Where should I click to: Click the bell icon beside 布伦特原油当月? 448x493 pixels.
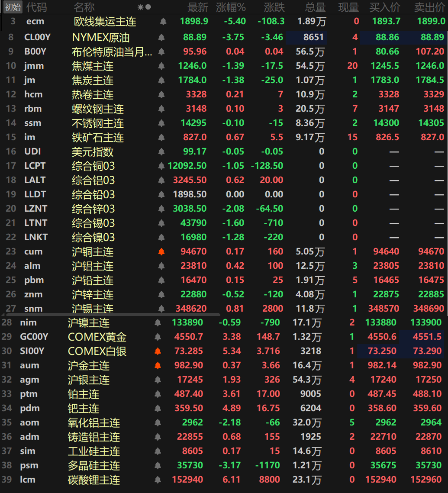coord(161,51)
